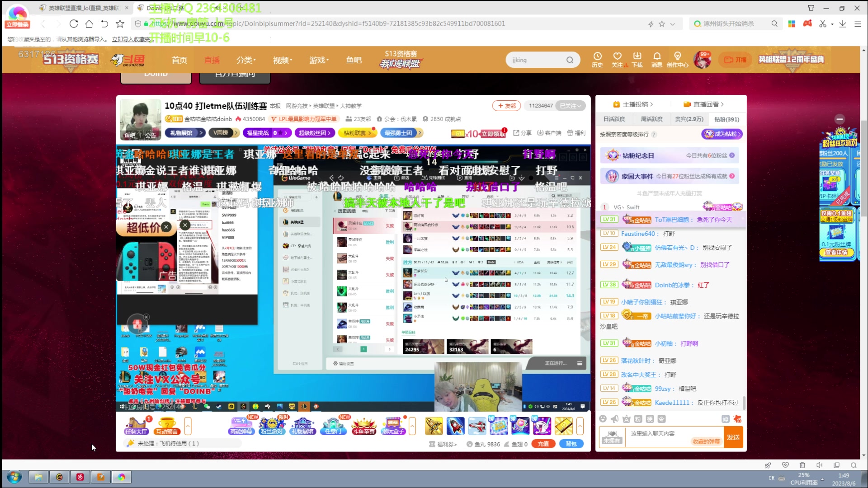
Task: Open emoji picker in chat
Action: [x=603, y=419]
